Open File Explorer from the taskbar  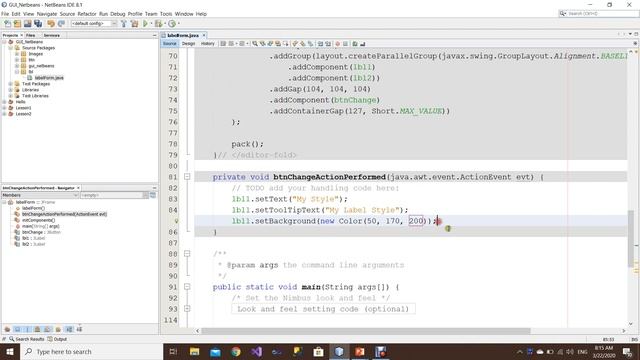click(x=194, y=351)
